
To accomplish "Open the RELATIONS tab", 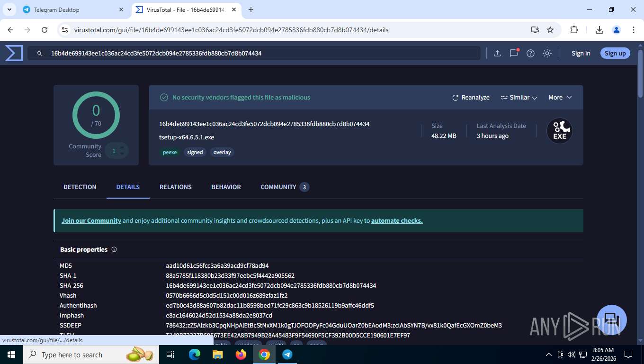I will pyautogui.click(x=176, y=187).
